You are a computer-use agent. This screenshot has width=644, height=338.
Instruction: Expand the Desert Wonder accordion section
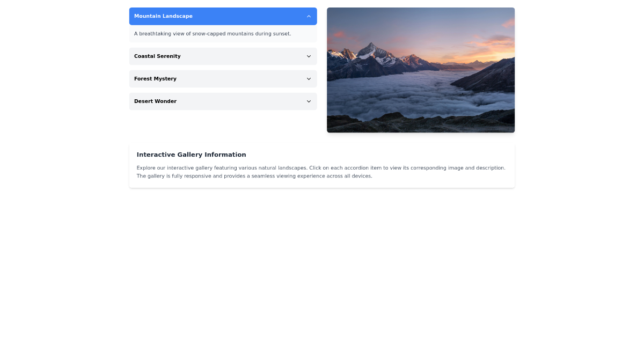click(x=223, y=101)
